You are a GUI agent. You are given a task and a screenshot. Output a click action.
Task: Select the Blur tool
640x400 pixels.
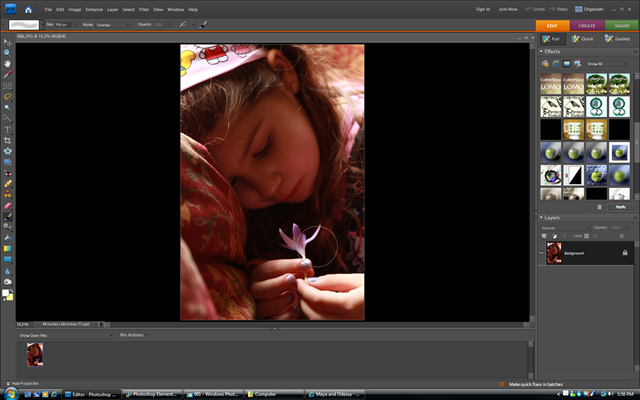tap(7, 271)
